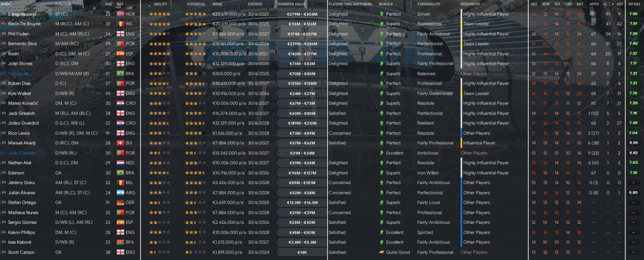The width and height of the screenshot is (644, 260).
Task: Click Ederson's personality Iron Willed
Action: coord(428,173)
